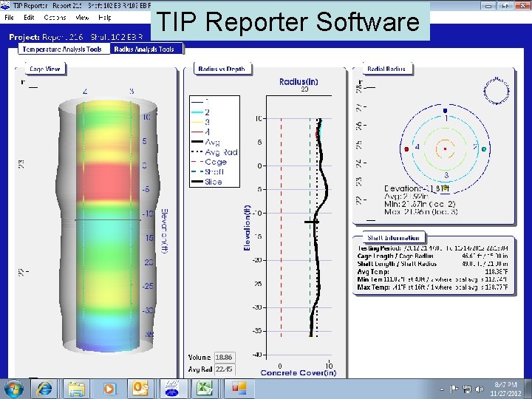
Task: Click the Action Center flag tray icon
Action: (x=454, y=389)
